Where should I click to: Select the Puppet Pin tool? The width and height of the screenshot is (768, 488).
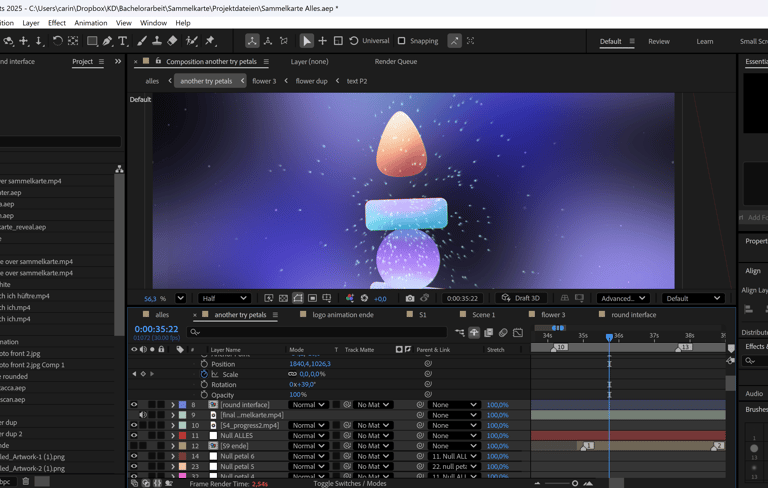(x=210, y=41)
